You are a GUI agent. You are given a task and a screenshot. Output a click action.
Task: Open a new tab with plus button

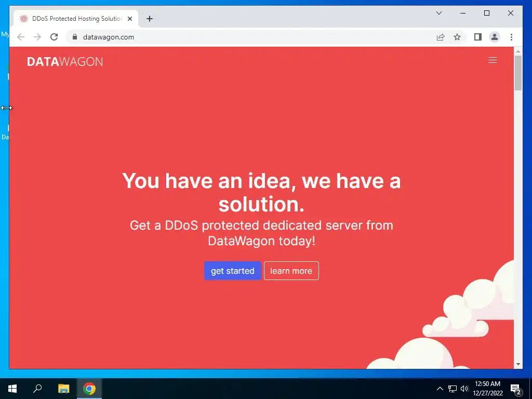[149, 19]
